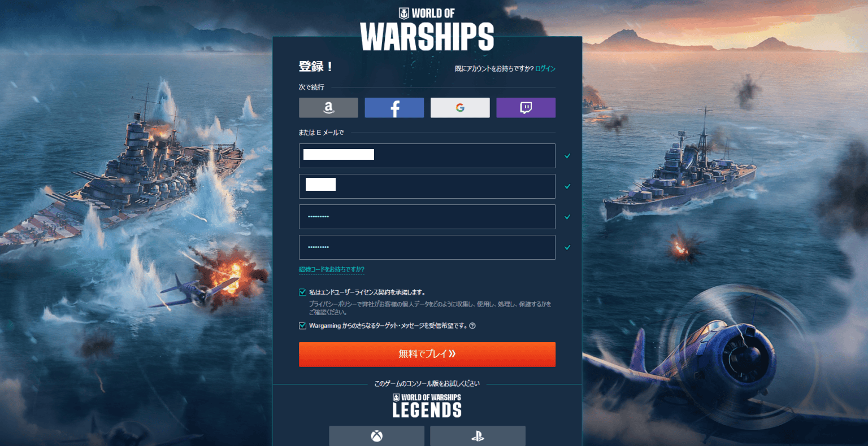
Task: Select the first password field
Action: (427, 217)
